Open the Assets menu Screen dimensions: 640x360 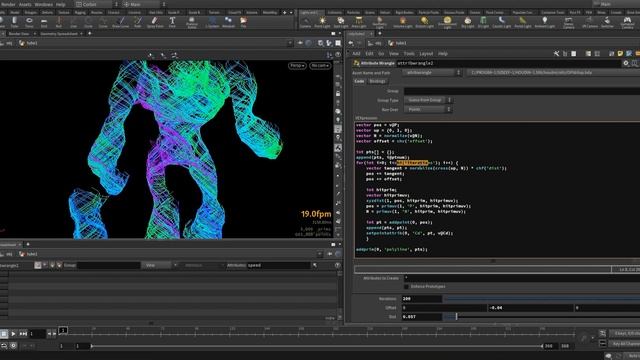coord(25,4)
